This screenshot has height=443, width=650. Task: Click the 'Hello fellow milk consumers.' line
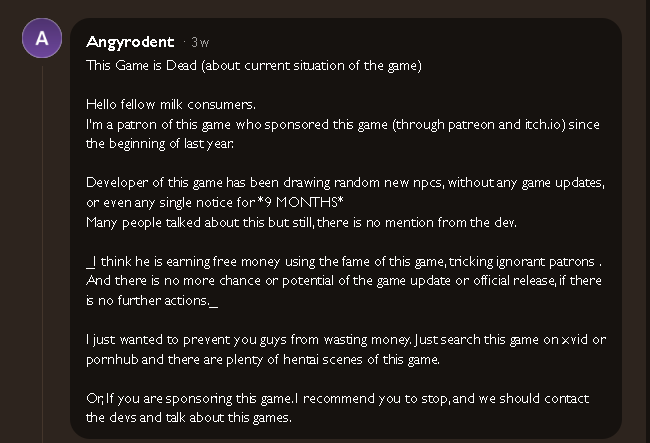point(171,104)
